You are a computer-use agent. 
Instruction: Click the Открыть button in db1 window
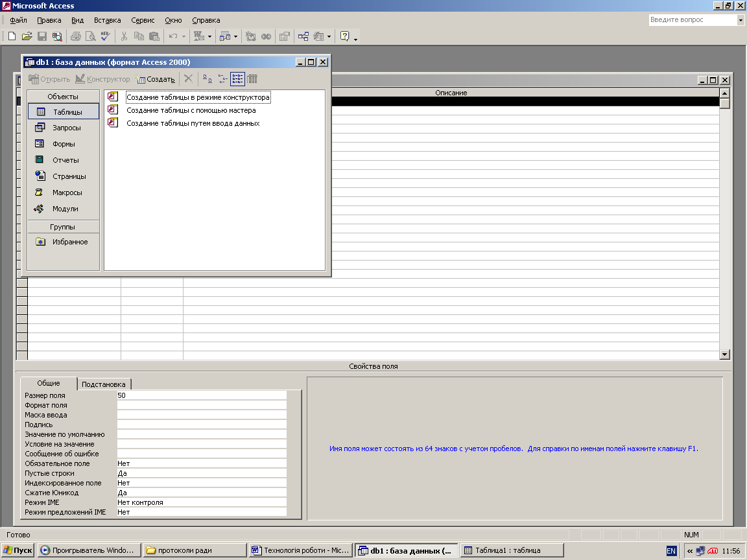point(49,79)
